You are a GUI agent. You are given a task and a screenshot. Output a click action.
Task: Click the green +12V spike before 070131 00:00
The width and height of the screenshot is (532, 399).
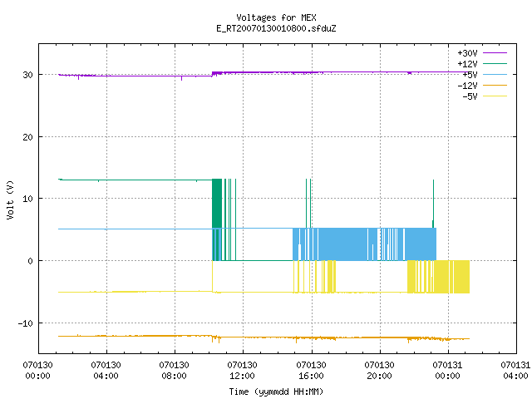pyautogui.click(x=433, y=204)
